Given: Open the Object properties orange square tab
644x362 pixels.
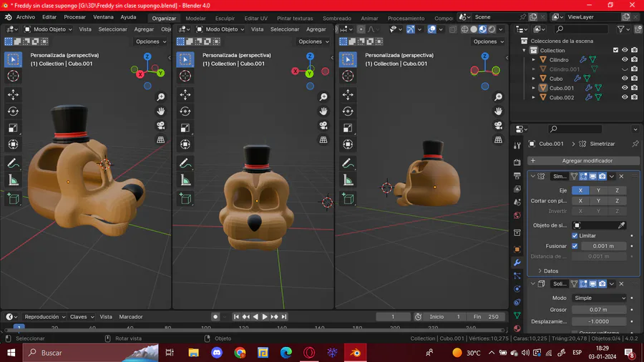Looking at the screenshot, I should coord(517,249).
